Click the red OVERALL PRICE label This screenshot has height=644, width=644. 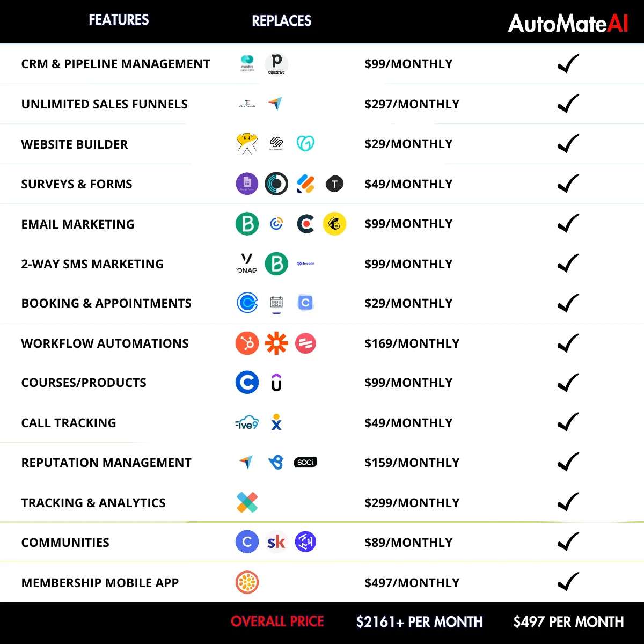click(x=277, y=621)
